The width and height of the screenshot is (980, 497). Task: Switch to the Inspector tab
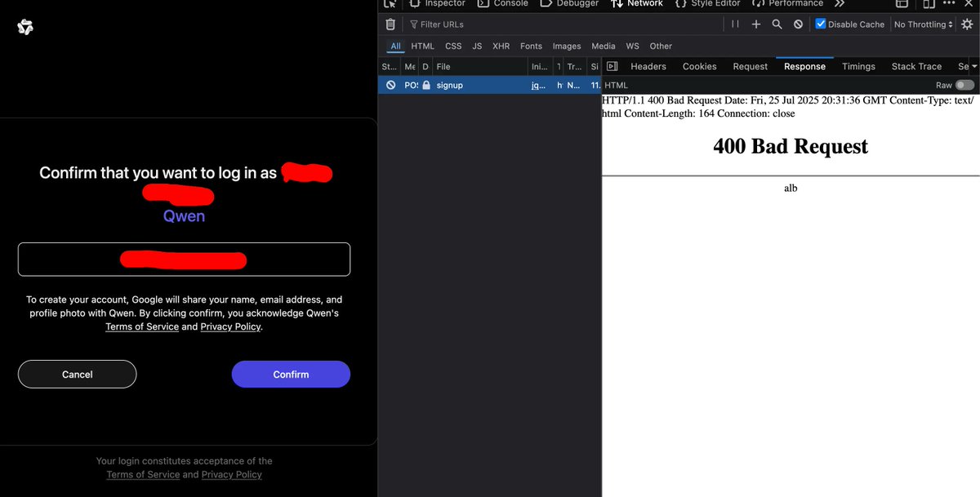pyautogui.click(x=437, y=3)
